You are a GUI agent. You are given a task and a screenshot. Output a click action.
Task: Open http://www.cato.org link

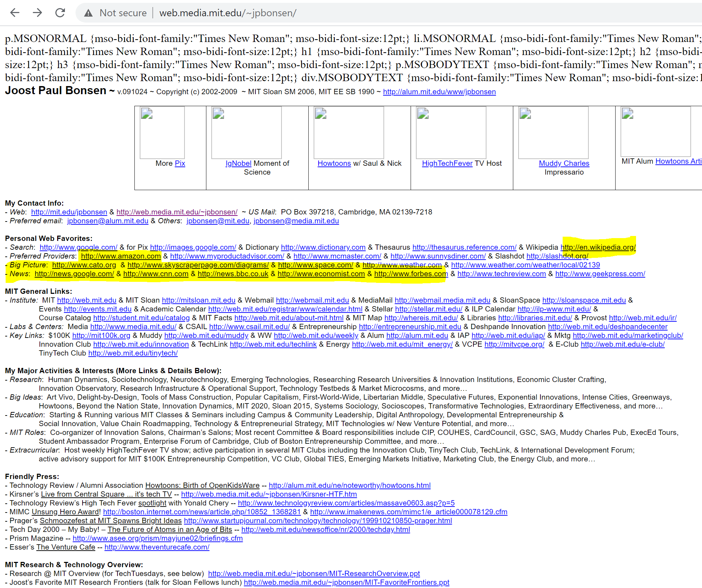(84, 265)
